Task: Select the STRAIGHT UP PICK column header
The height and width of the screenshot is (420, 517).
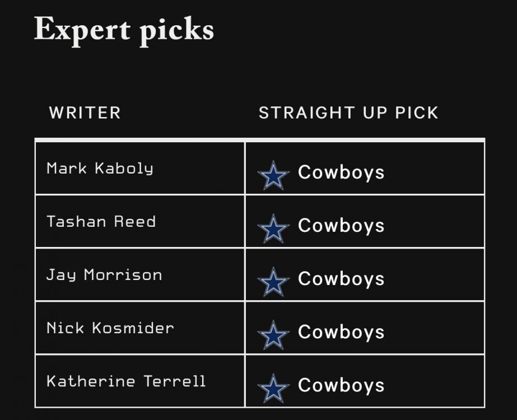Action: 348,113
